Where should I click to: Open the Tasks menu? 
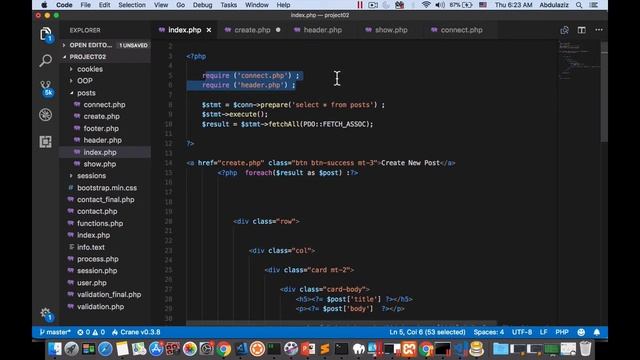[x=229, y=5]
